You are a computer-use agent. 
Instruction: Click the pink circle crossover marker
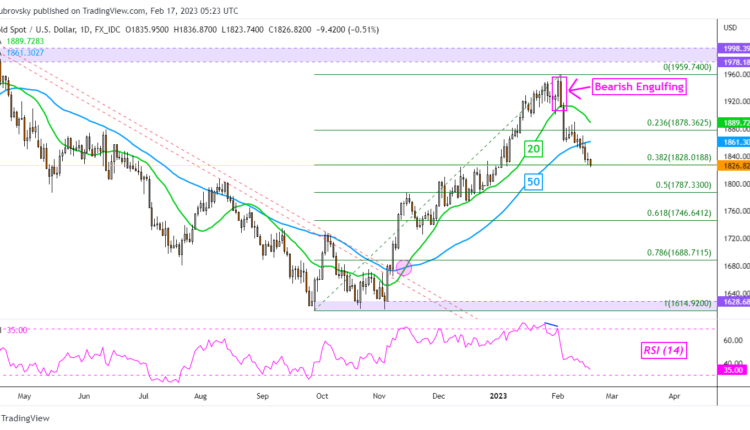pyautogui.click(x=404, y=268)
